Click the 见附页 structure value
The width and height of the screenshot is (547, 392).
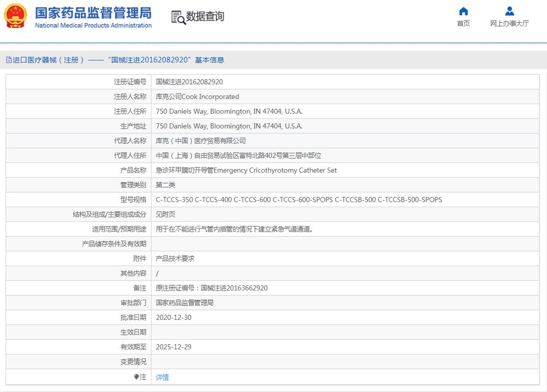point(165,214)
